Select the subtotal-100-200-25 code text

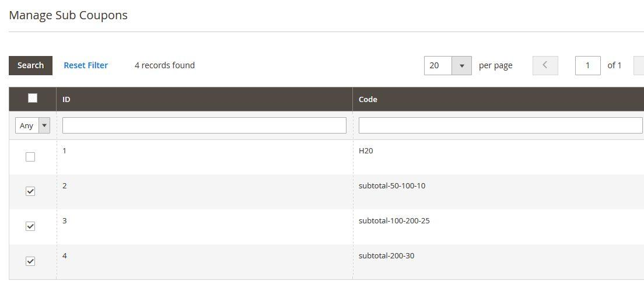tap(394, 221)
